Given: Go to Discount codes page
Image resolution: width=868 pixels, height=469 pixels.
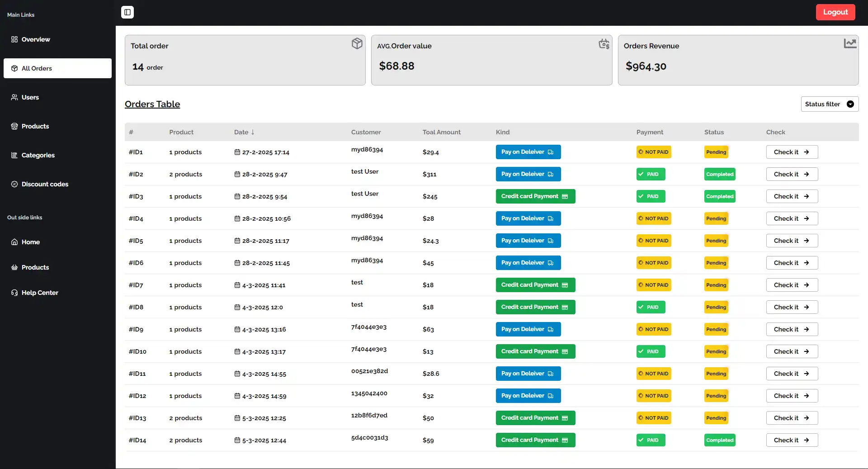Looking at the screenshot, I should pyautogui.click(x=45, y=184).
